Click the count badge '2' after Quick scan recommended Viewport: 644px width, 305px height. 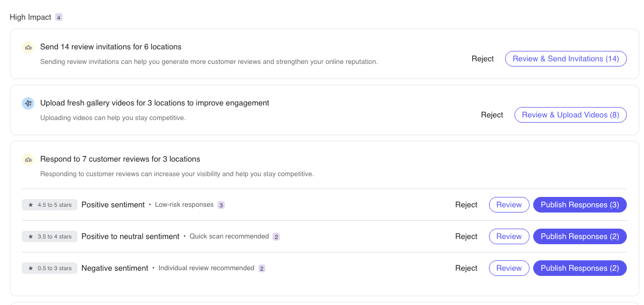276,237
